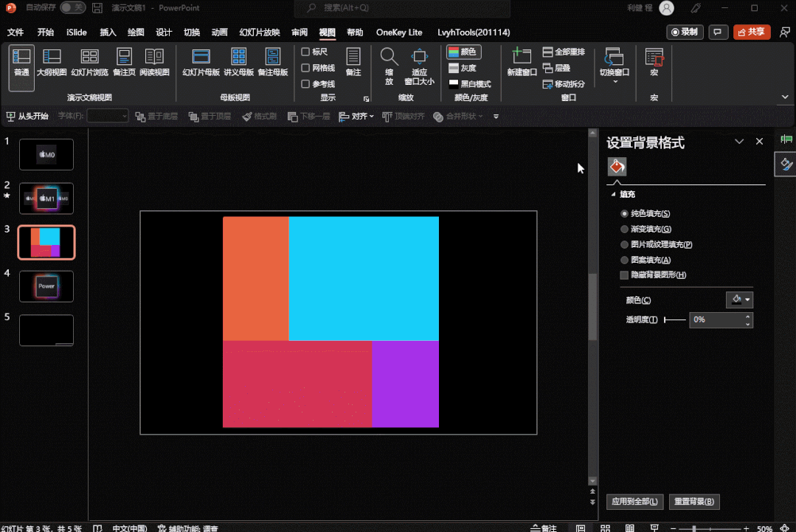Screen dimensions: 796x532
Task: Open Notes Master (备注母版)
Action: [273, 63]
